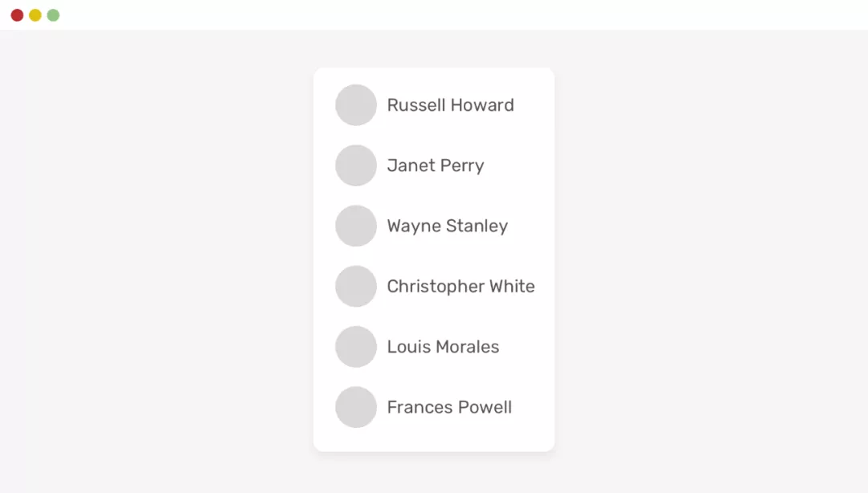Open Wayne Stanley's avatar
The height and width of the screenshot is (493, 868).
(356, 226)
